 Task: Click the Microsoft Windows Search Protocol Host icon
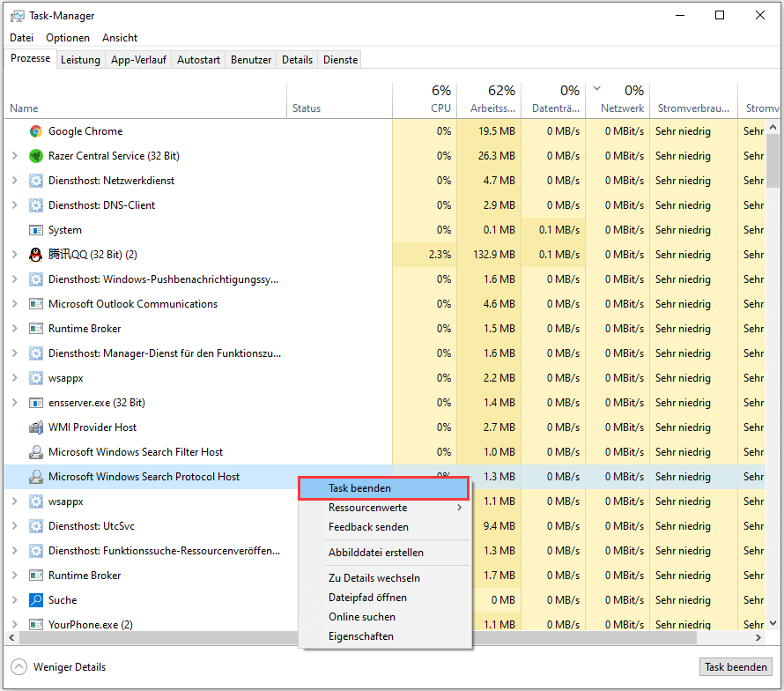tap(35, 477)
